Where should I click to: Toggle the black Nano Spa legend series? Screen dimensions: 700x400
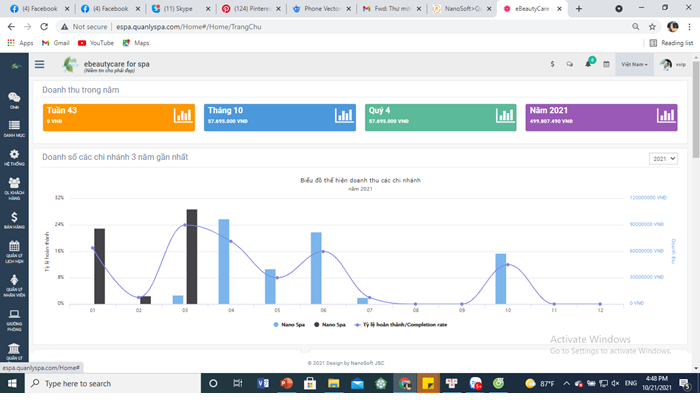(x=330, y=325)
